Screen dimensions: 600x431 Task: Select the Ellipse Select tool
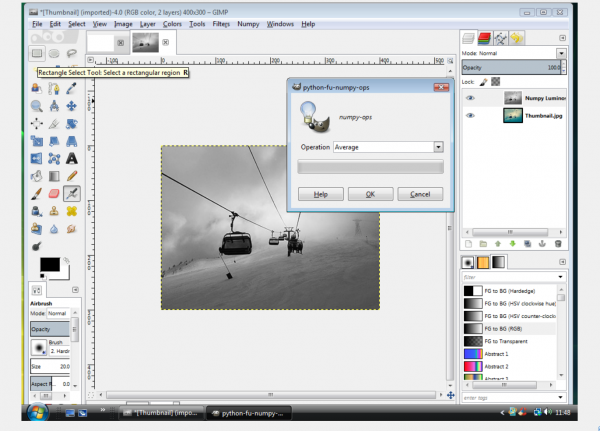click(x=54, y=53)
